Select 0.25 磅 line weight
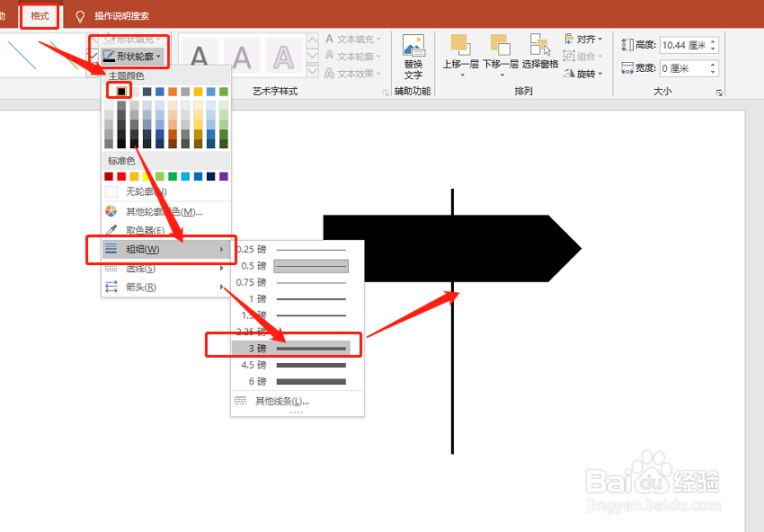Viewport: 764px width, 532px height. pyautogui.click(x=298, y=250)
